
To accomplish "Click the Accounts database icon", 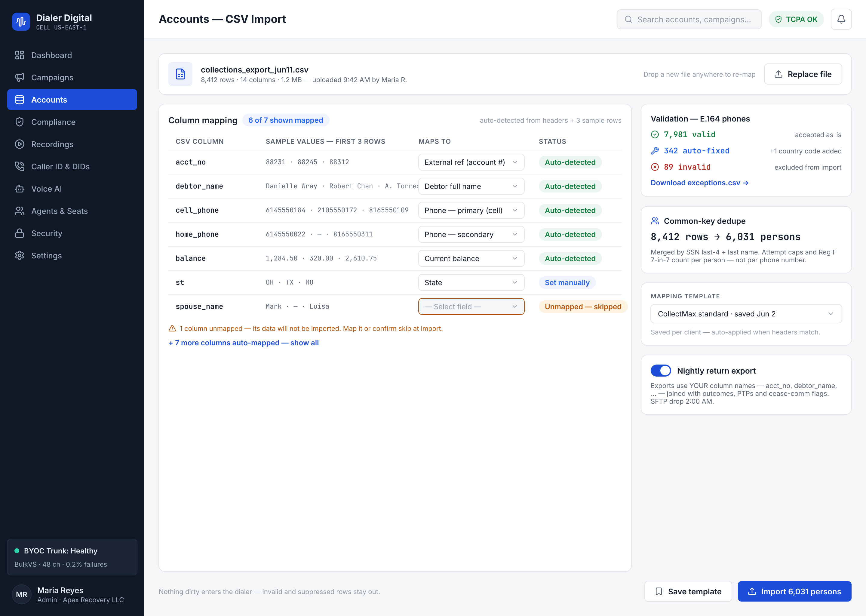I will (x=19, y=100).
